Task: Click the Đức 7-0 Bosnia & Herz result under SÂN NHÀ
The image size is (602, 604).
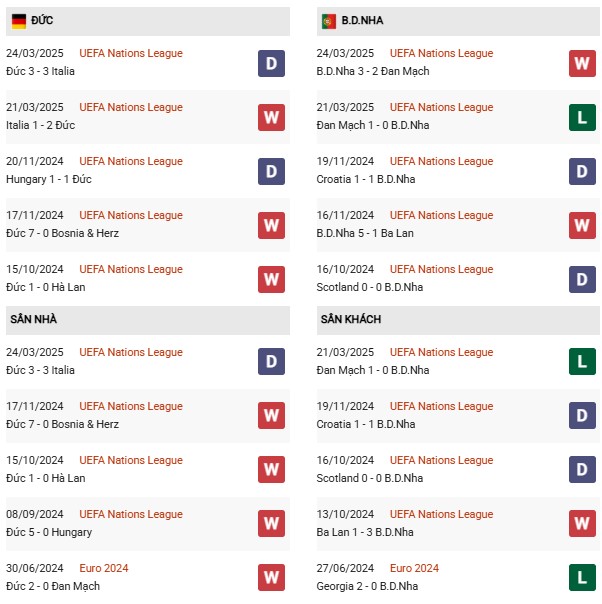Action: click(x=62, y=424)
